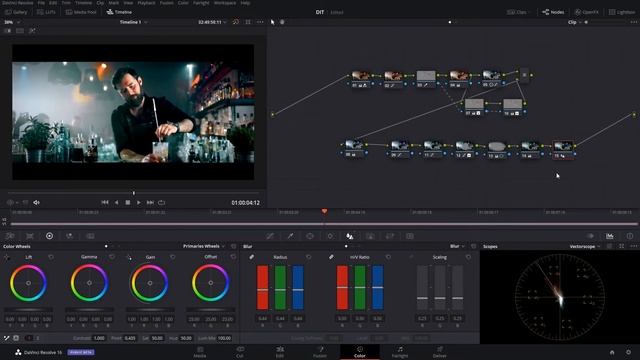Open the Qualifier eyedropper palette icon
The image size is (640, 360).
click(290, 236)
